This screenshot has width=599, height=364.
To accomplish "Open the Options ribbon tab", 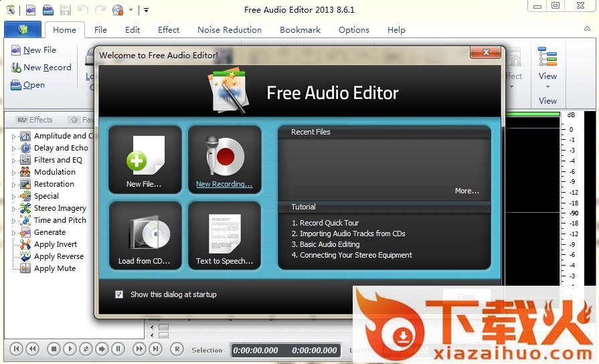I will pos(354,30).
